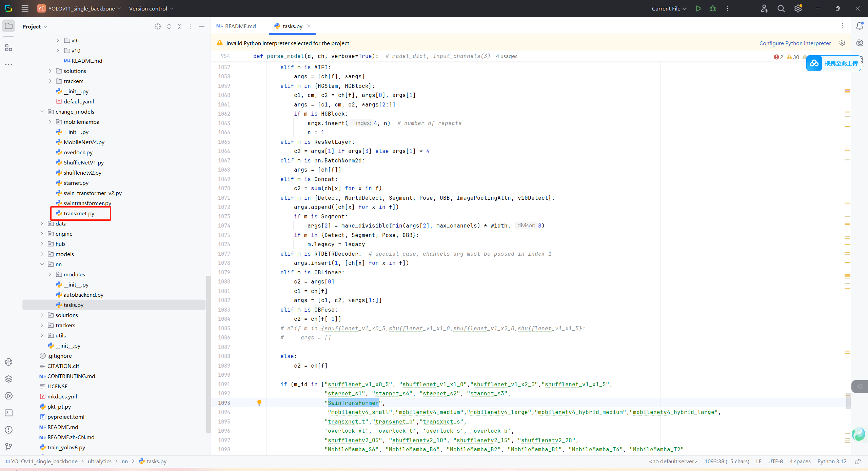Open the Python Packages layers icon

9,379
